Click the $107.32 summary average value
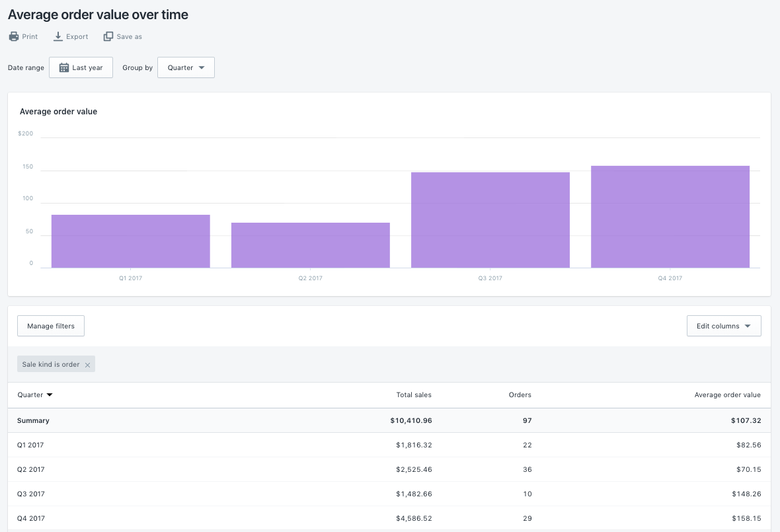This screenshot has width=780, height=532. click(746, 420)
